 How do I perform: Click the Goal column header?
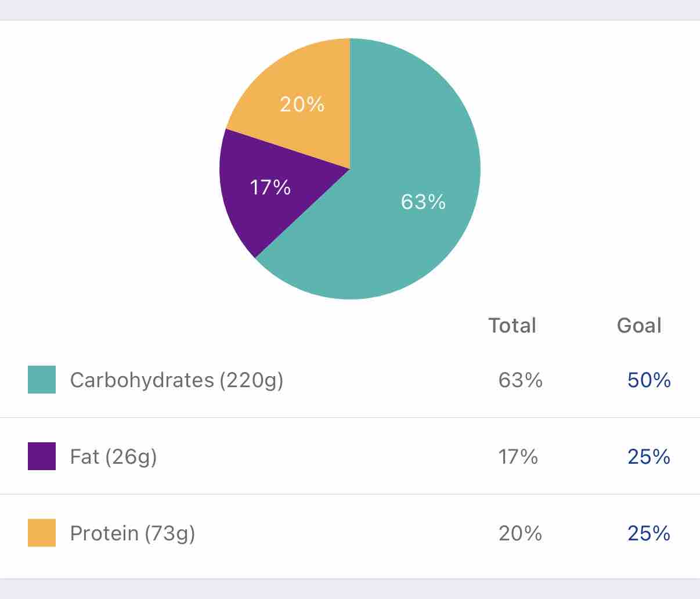click(x=639, y=326)
